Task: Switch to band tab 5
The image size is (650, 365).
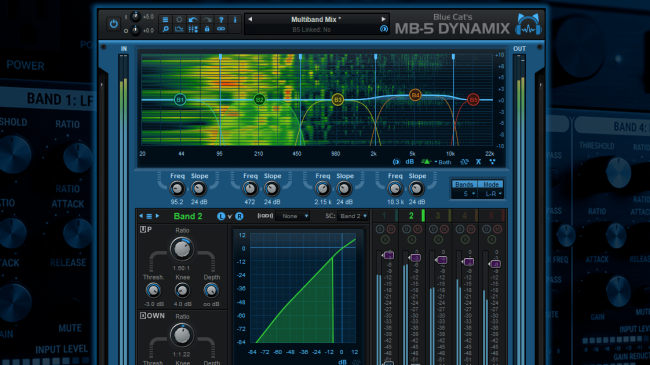Action: click(x=491, y=216)
